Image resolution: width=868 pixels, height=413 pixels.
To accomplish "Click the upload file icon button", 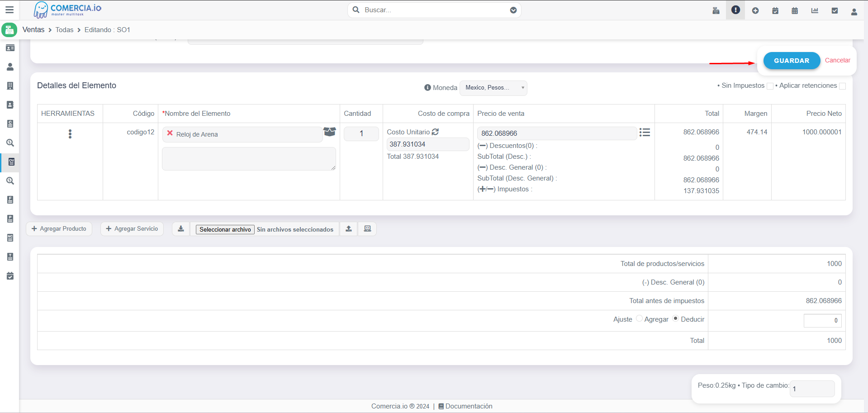I will pos(349,229).
